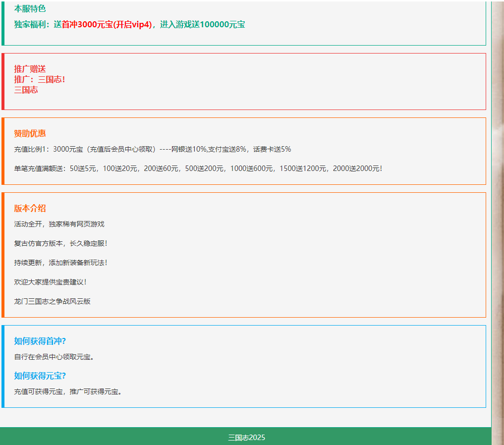The height and width of the screenshot is (445, 504).
Task: Select the 赞助优惠 heading
Action: pos(30,133)
